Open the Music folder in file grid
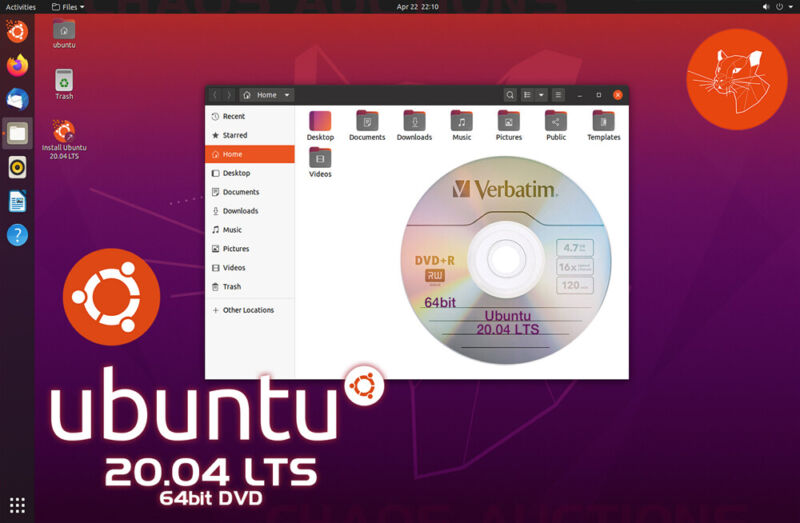 pos(462,126)
